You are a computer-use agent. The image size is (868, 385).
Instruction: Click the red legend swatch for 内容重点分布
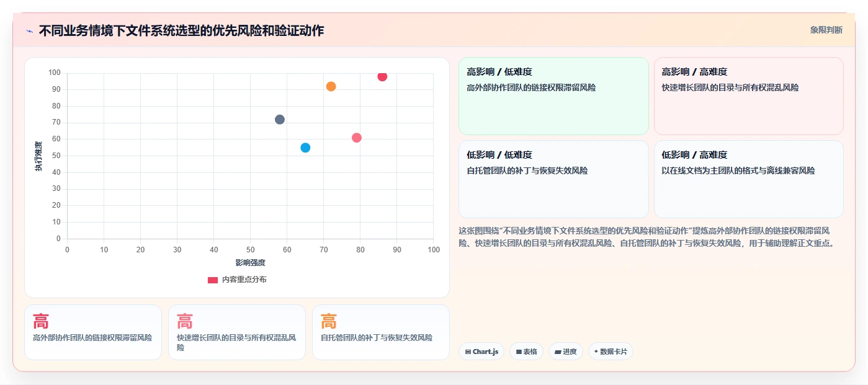[213, 280]
